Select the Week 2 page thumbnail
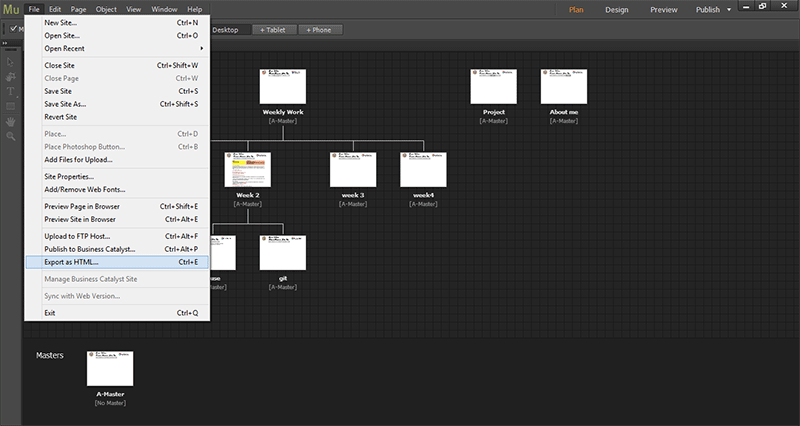800x426 pixels. coord(247,169)
